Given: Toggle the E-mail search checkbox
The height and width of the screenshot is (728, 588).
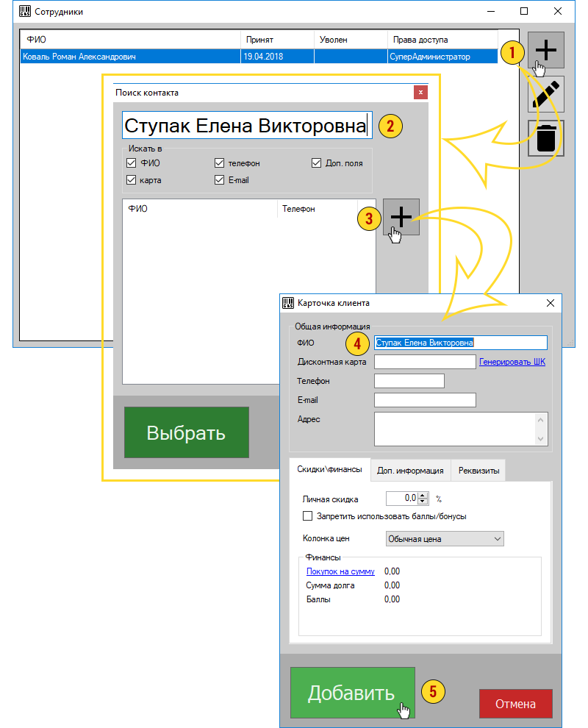Looking at the screenshot, I should tap(220, 180).
